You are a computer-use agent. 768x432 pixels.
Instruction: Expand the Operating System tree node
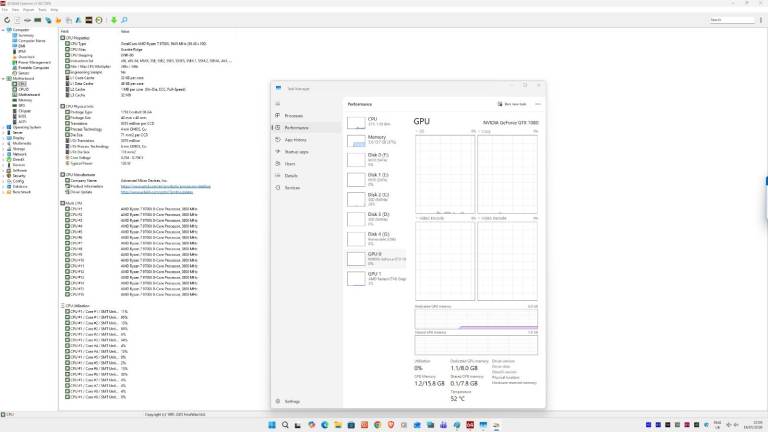(x=4, y=127)
